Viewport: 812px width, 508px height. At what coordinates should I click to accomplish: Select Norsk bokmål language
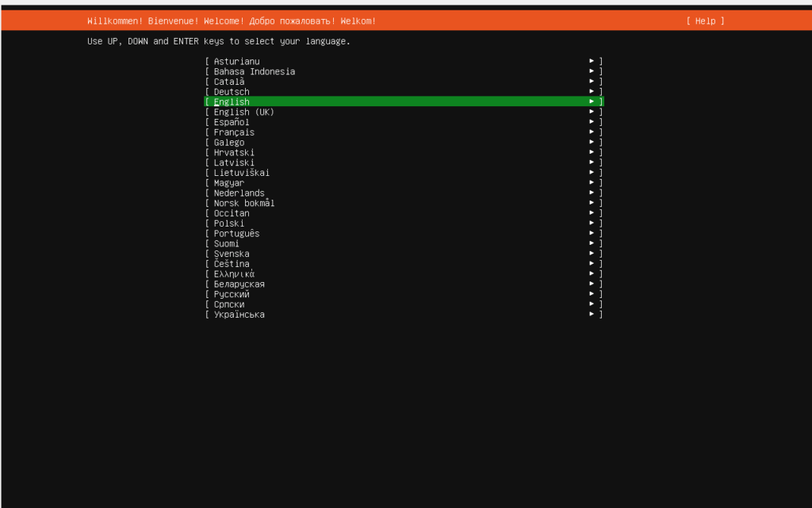(x=243, y=203)
